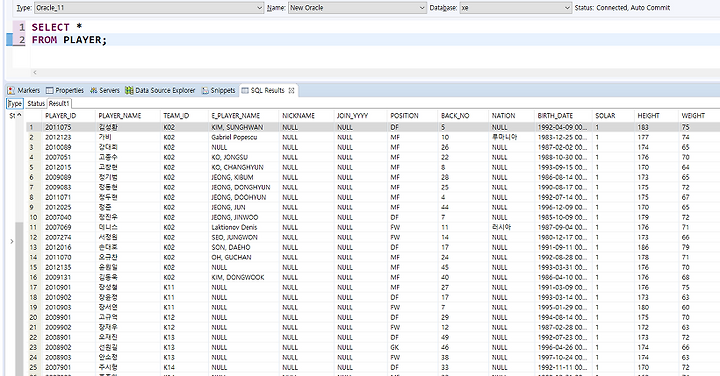The width and height of the screenshot is (720, 376).
Task: Expand the history pane with the chevron arrow
Action: pos(11,241)
